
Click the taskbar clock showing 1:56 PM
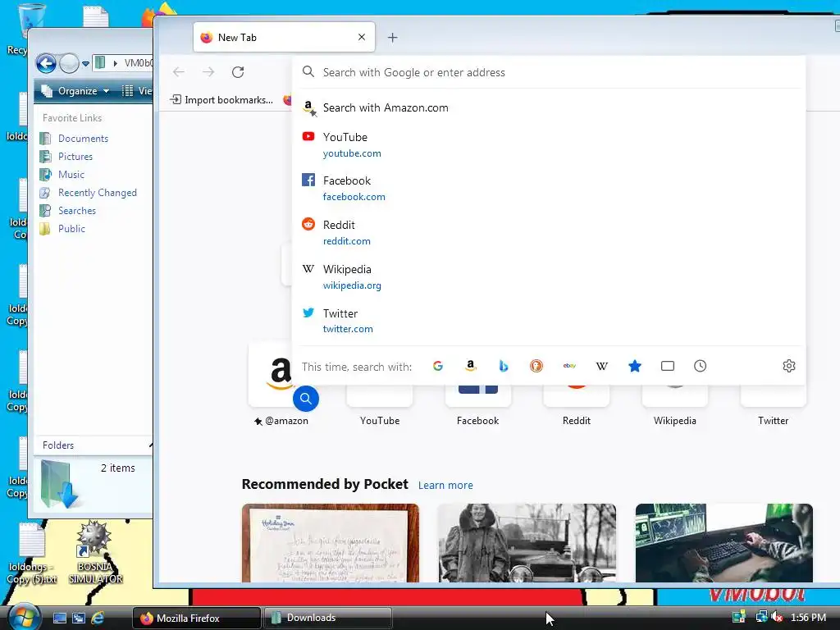(x=808, y=618)
